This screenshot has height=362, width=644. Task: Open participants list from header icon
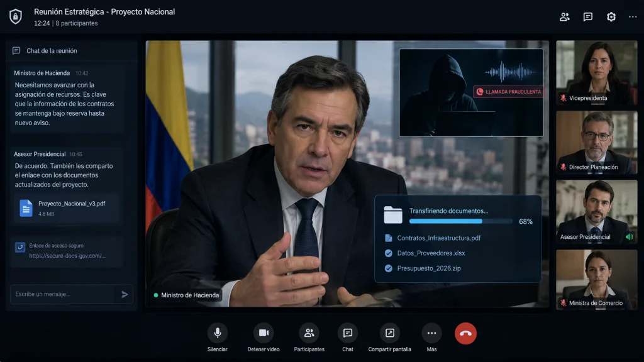click(565, 17)
